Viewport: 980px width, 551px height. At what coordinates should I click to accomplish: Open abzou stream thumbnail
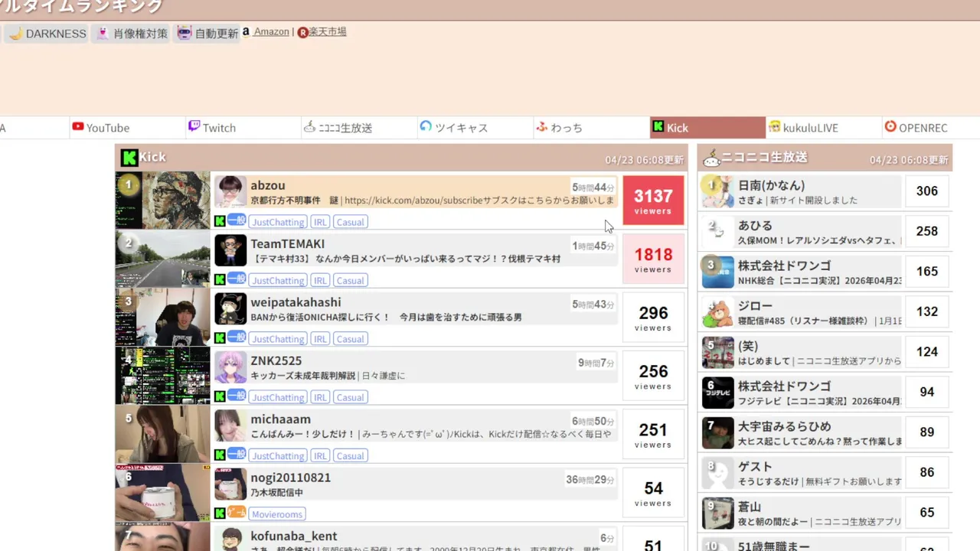162,201
